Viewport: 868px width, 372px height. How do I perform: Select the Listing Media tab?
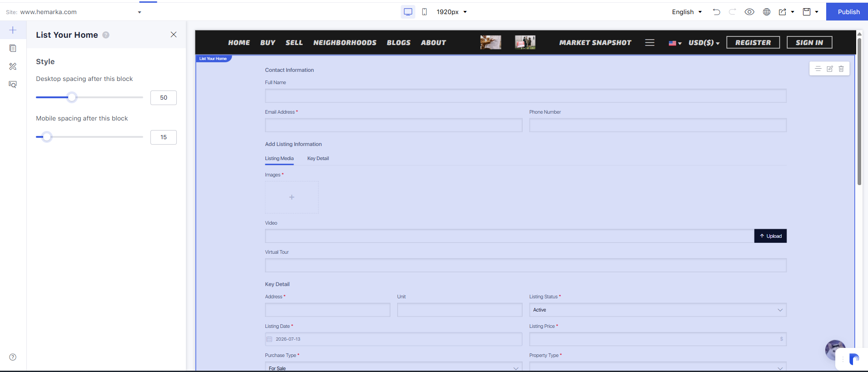[279, 159]
